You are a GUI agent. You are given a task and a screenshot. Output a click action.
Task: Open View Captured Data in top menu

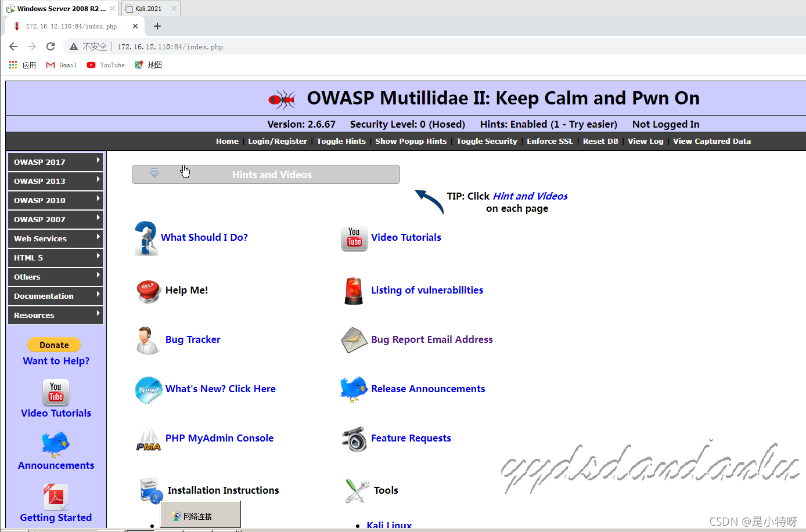click(x=712, y=141)
